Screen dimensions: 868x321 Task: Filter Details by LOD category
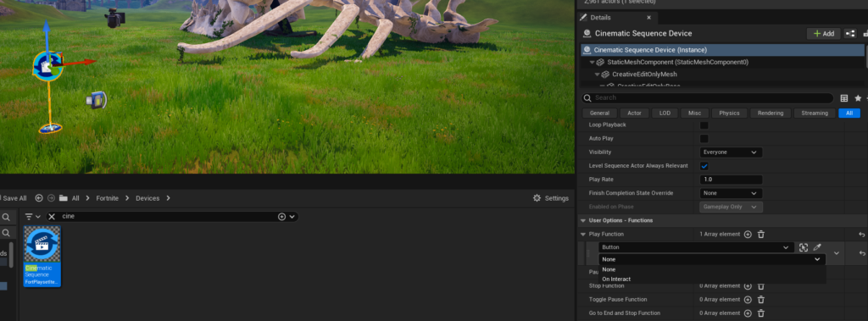(665, 113)
